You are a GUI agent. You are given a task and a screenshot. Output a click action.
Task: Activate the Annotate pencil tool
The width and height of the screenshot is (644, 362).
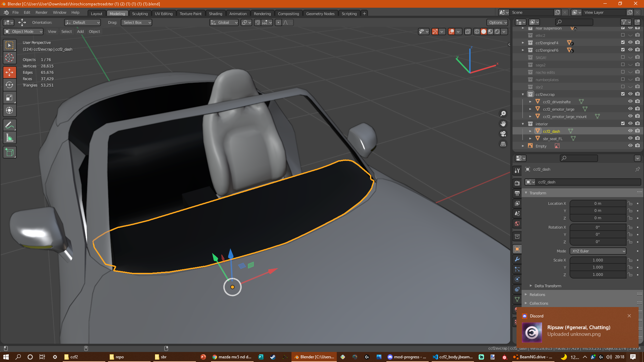(9, 125)
